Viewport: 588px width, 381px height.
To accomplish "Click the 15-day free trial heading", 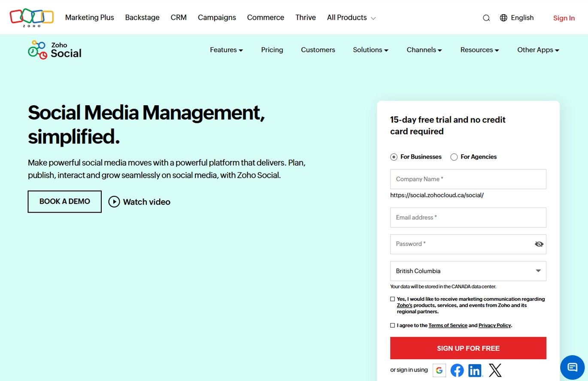I will click(x=448, y=125).
